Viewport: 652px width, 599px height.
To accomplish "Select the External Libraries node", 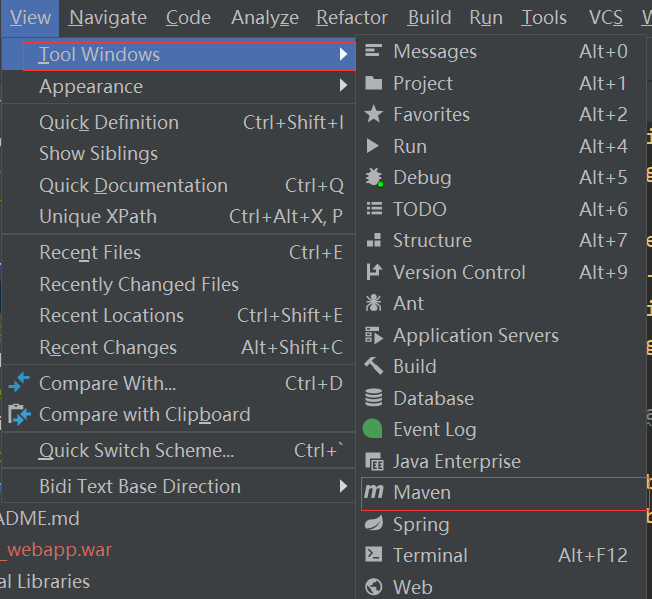I will pyautogui.click(x=44, y=582).
